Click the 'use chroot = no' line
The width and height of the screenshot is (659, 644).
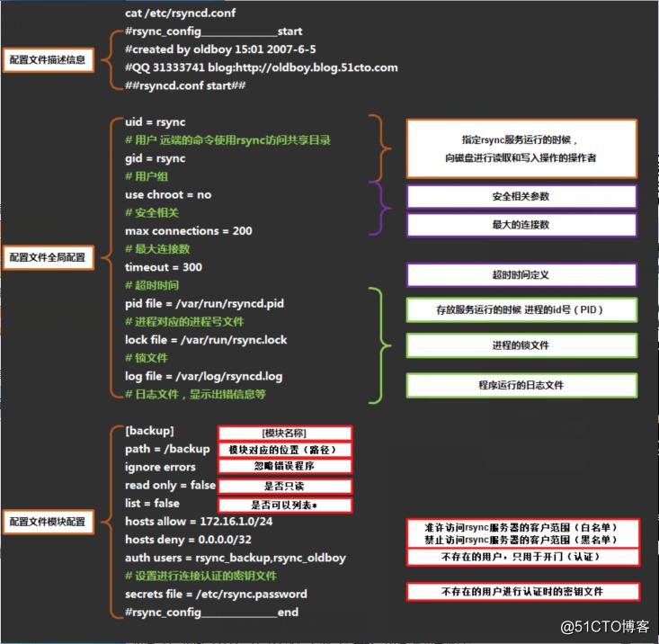pyautogui.click(x=168, y=194)
